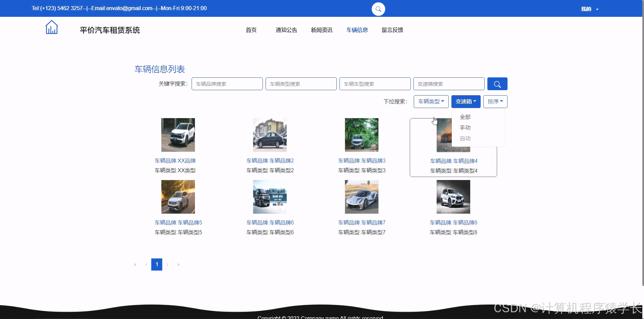Switch to 新闻资讯 page

[x=321, y=30]
